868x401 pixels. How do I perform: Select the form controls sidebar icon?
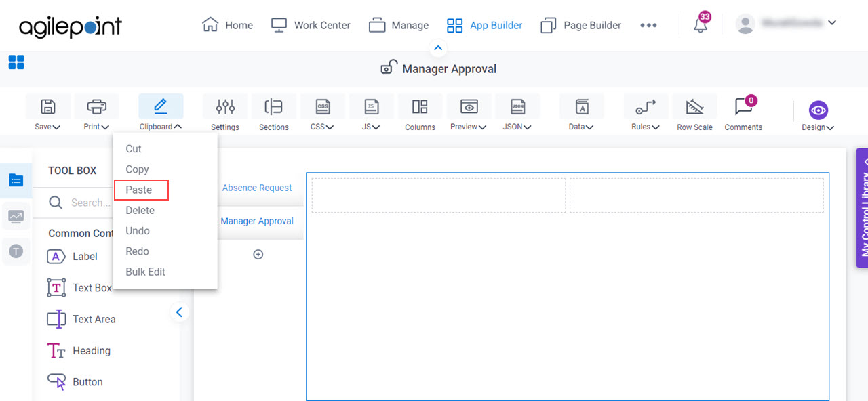click(x=16, y=180)
